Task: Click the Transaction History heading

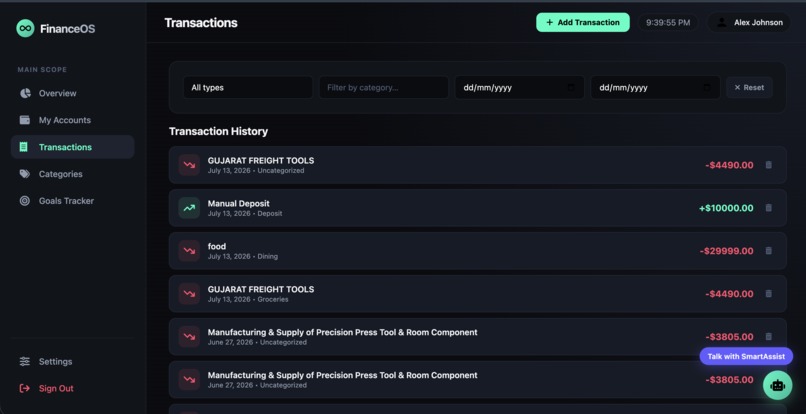Action: (x=218, y=132)
